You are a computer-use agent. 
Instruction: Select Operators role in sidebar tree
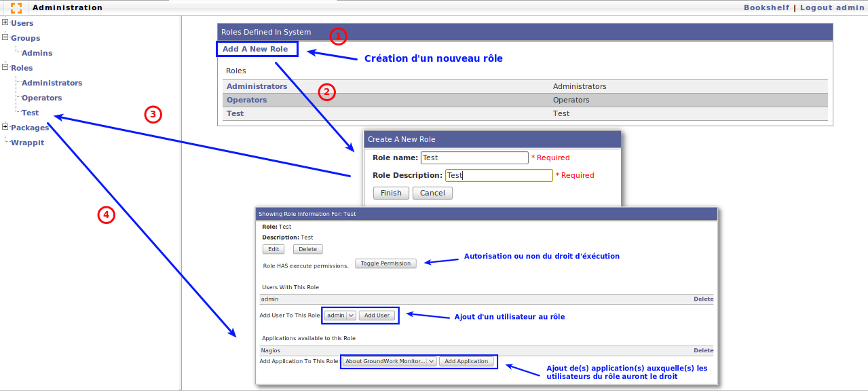tap(41, 98)
